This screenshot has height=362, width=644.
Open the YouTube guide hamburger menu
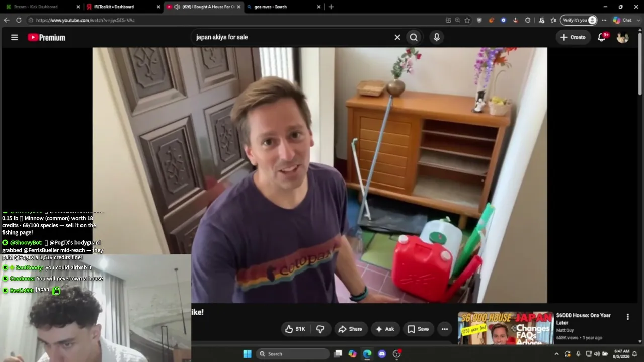coord(15,37)
